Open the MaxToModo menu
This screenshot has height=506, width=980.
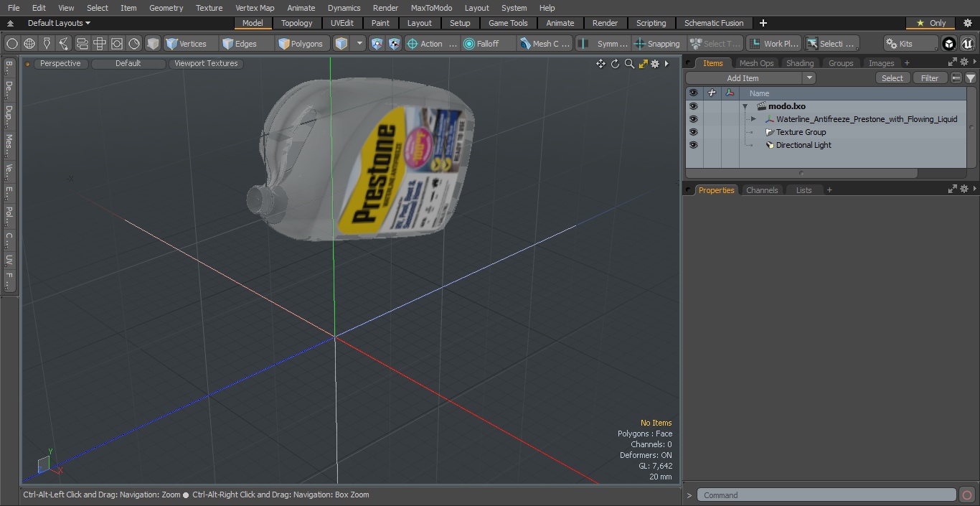tap(431, 8)
